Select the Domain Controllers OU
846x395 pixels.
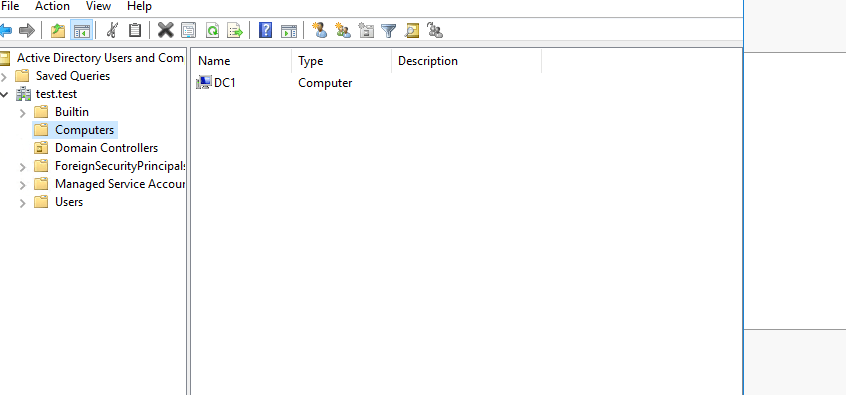[x=106, y=148]
